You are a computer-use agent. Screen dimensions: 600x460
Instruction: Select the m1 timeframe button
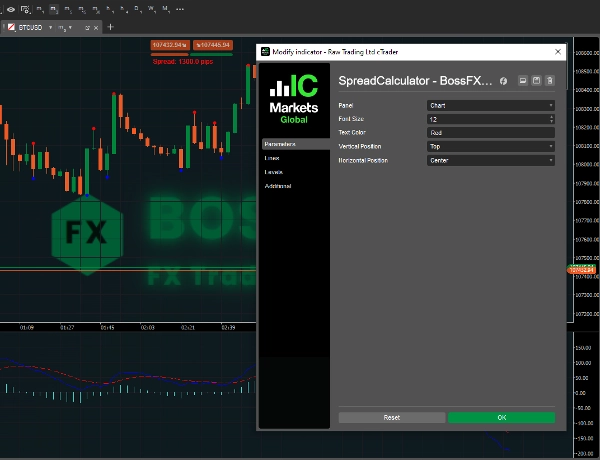click(40, 9)
